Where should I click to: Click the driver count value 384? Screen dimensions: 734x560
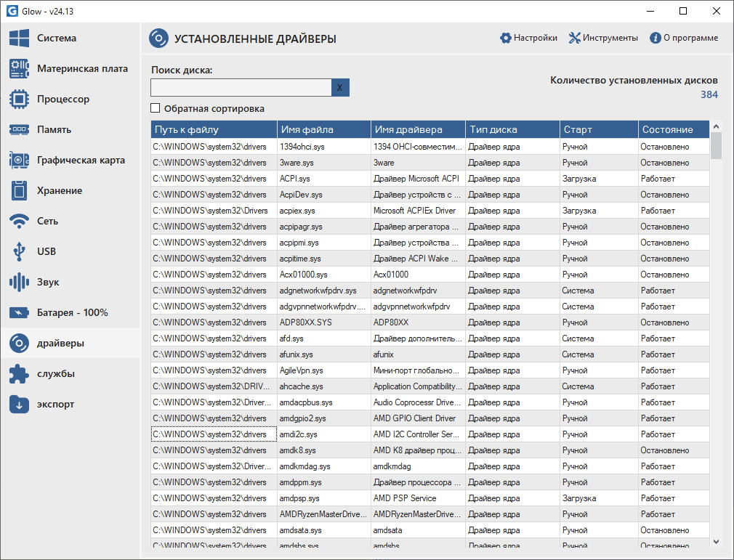709,94
